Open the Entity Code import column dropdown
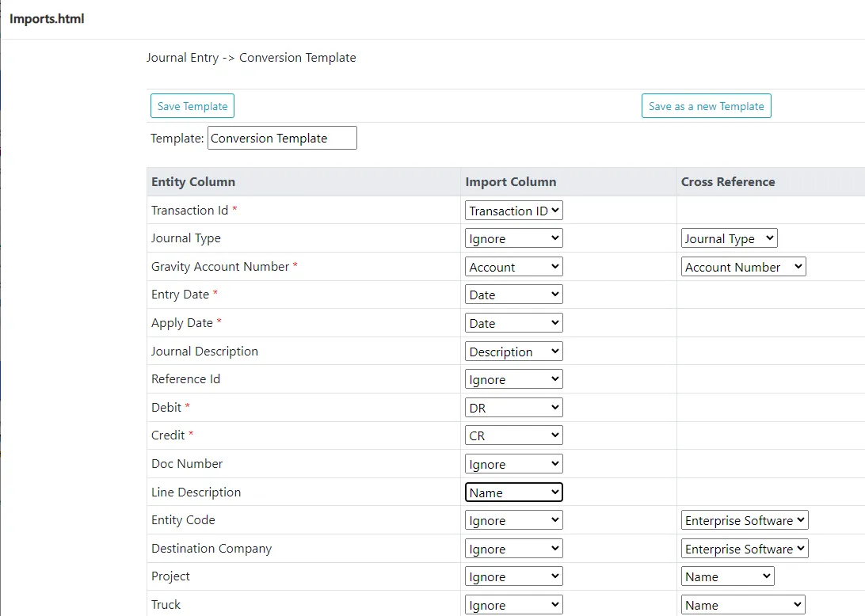 [x=513, y=520]
